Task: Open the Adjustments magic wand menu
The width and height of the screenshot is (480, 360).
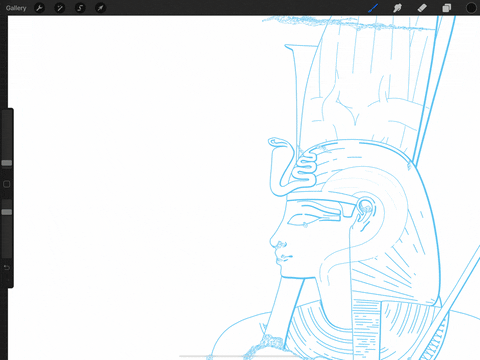Action: (x=60, y=8)
